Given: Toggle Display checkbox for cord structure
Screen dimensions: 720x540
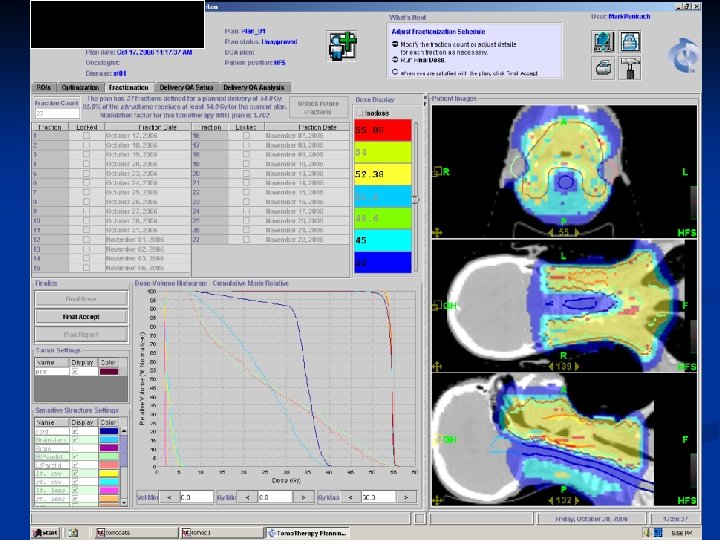Looking at the screenshot, I should 75,431.
